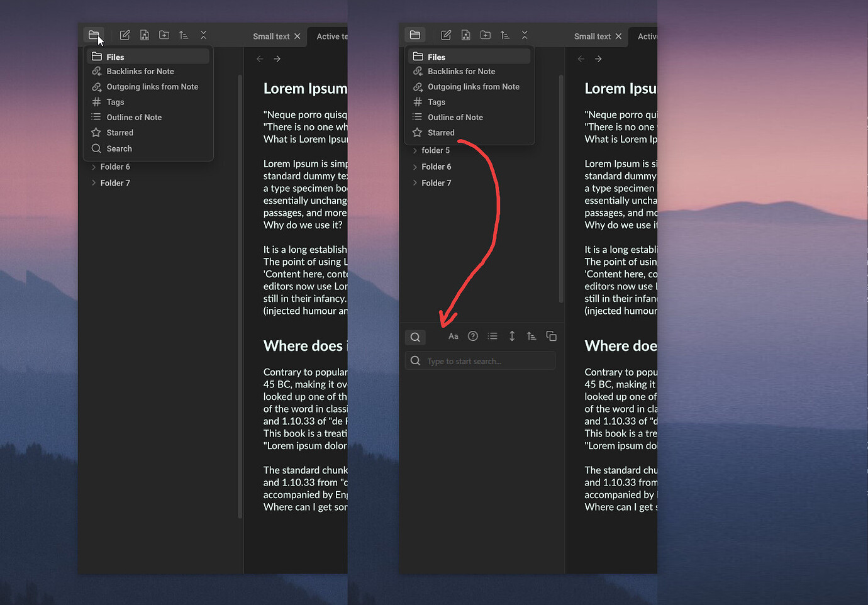Click the forward navigation arrow
Image resolution: width=868 pixels, height=605 pixels.
point(277,58)
